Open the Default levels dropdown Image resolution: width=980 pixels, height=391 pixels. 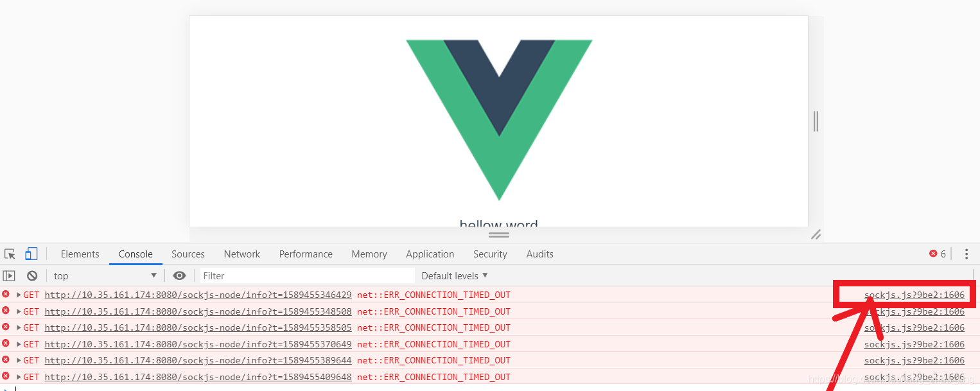(x=455, y=276)
